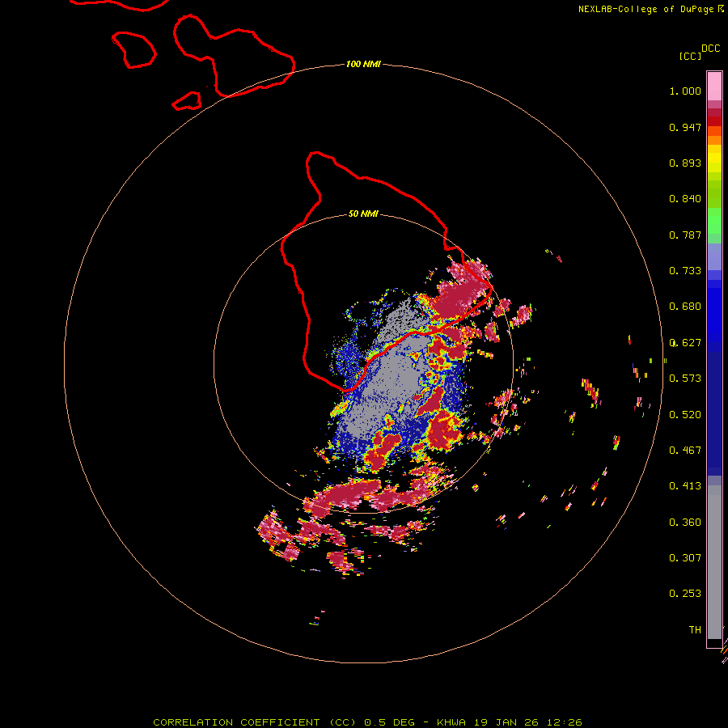Image resolution: width=728 pixels, height=728 pixels.
Task: Click the pink top segment of color bar
Action: (714, 86)
